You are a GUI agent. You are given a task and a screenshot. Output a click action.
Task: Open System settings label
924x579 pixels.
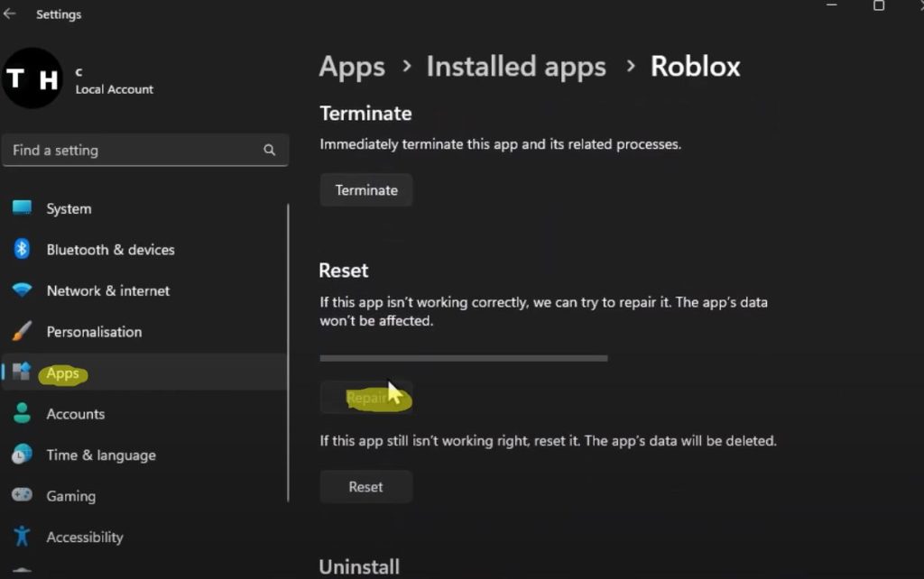pyautogui.click(x=69, y=208)
